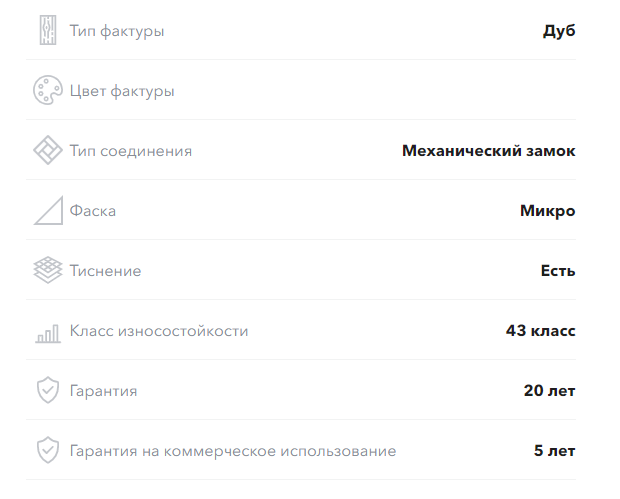Click the bar chart icon beside Класс износостойкости
This screenshot has width=620, height=499.
pos(48,334)
